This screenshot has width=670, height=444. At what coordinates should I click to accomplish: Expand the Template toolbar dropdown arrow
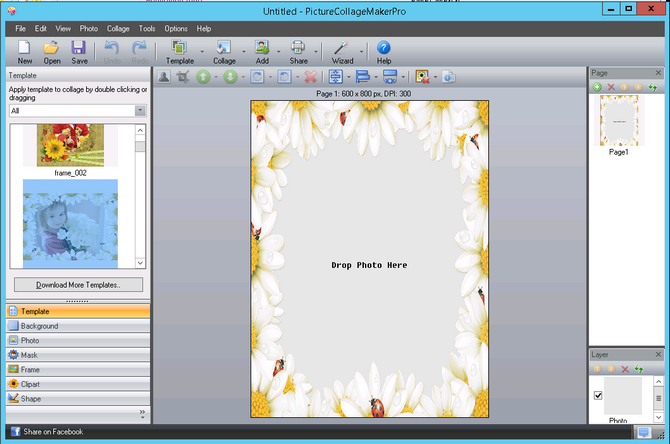point(202,52)
